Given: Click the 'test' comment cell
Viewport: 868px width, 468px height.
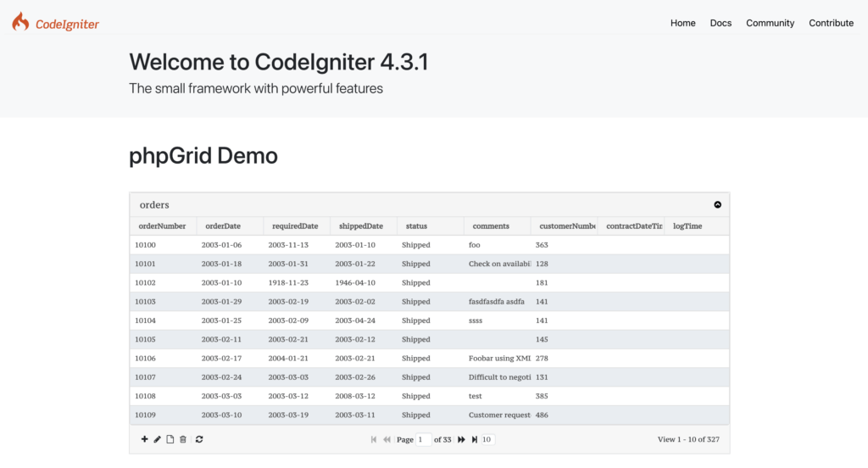Looking at the screenshot, I should click(497, 396).
